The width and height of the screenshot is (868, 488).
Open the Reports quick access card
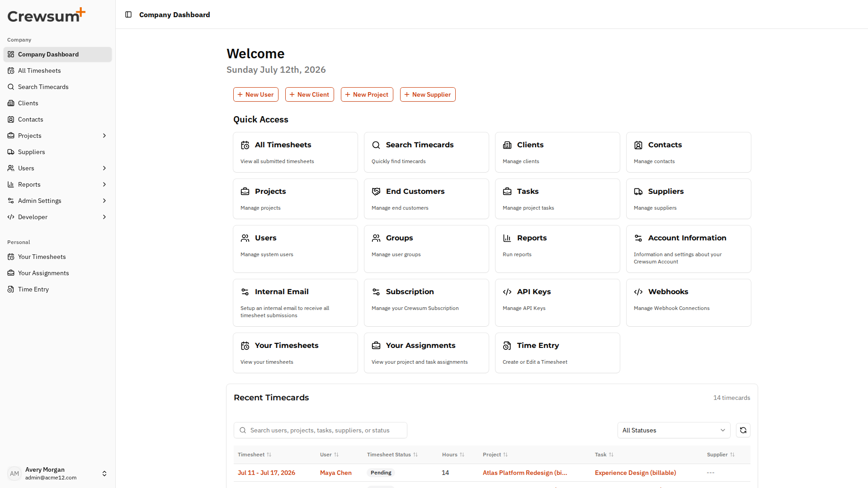tap(557, 249)
